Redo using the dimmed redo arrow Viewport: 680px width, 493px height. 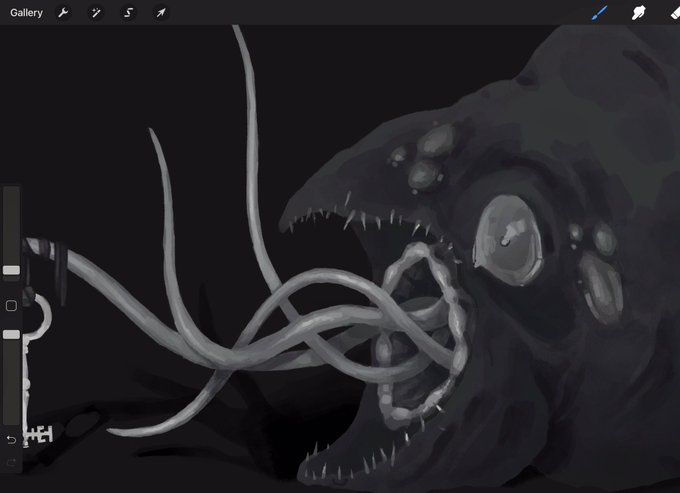(x=11, y=462)
